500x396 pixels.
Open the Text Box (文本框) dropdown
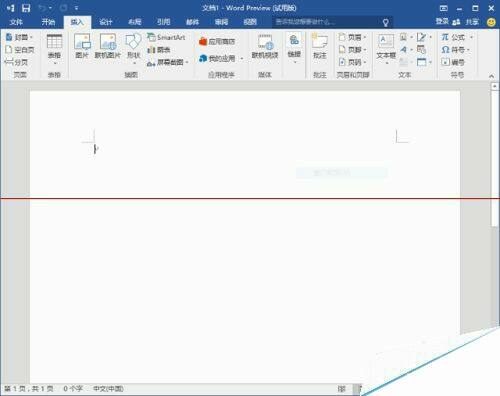pyautogui.click(x=386, y=48)
